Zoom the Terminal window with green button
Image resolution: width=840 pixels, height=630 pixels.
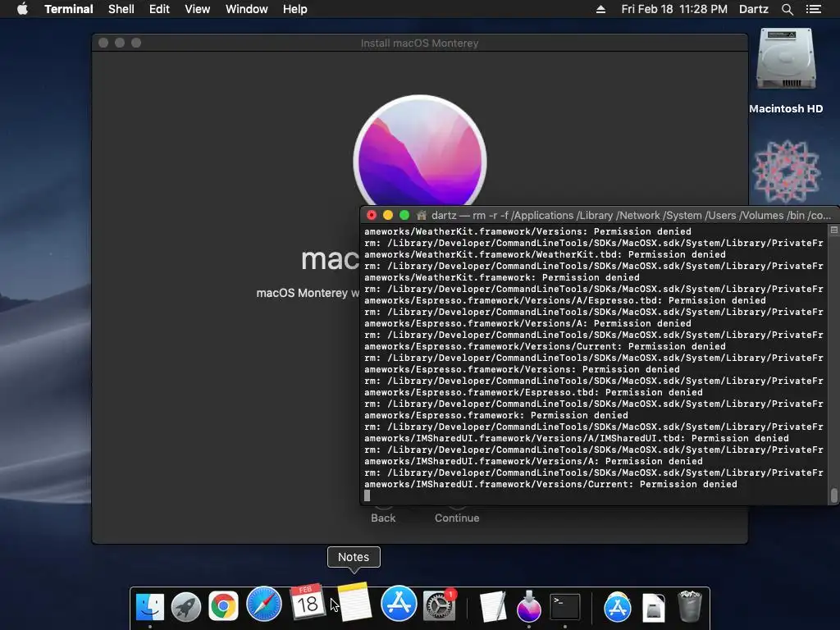click(x=404, y=216)
